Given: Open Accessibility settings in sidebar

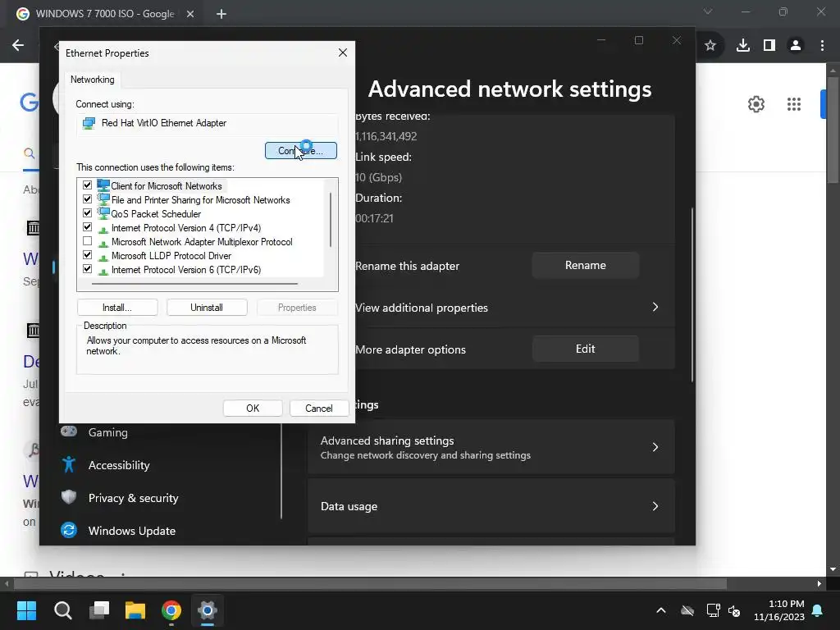Looking at the screenshot, I should [119, 465].
